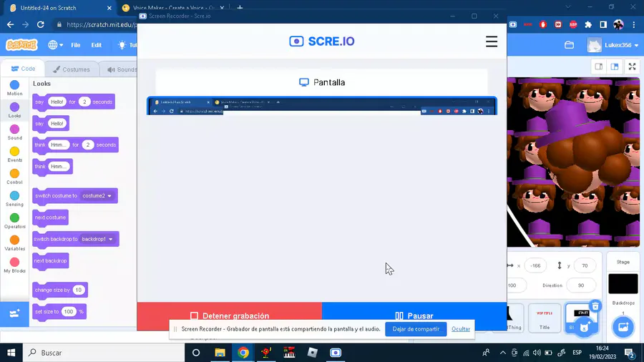Switch to the Code tab
644x362 pixels.
23,69
